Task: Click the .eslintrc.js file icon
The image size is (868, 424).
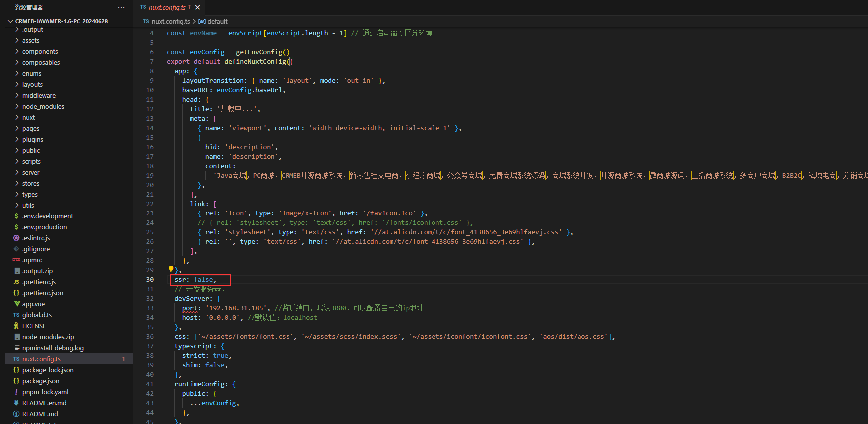Action: (x=16, y=238)
